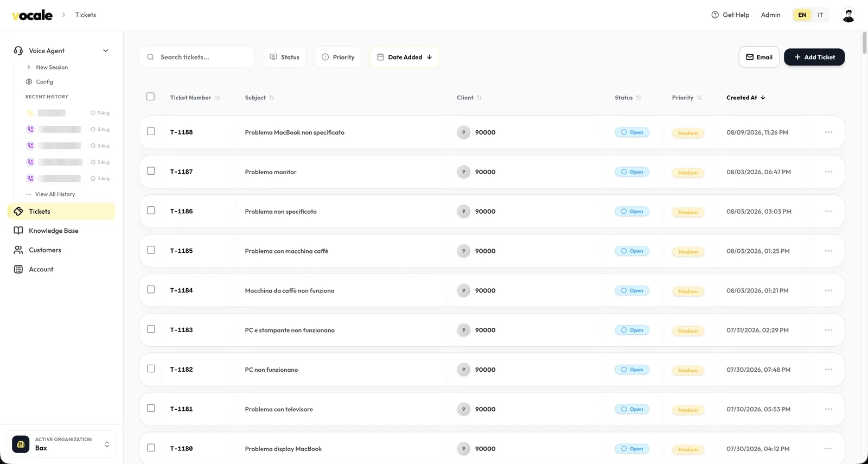868x464 pixels.
Task: Open View All History link
Action: pyautogui.click(x=50, y=194)
